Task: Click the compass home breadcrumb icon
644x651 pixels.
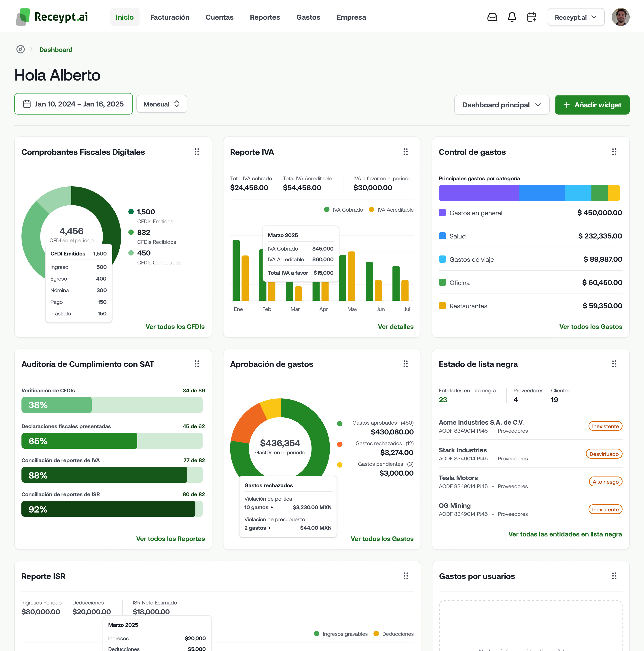Action: click(21, 49)
